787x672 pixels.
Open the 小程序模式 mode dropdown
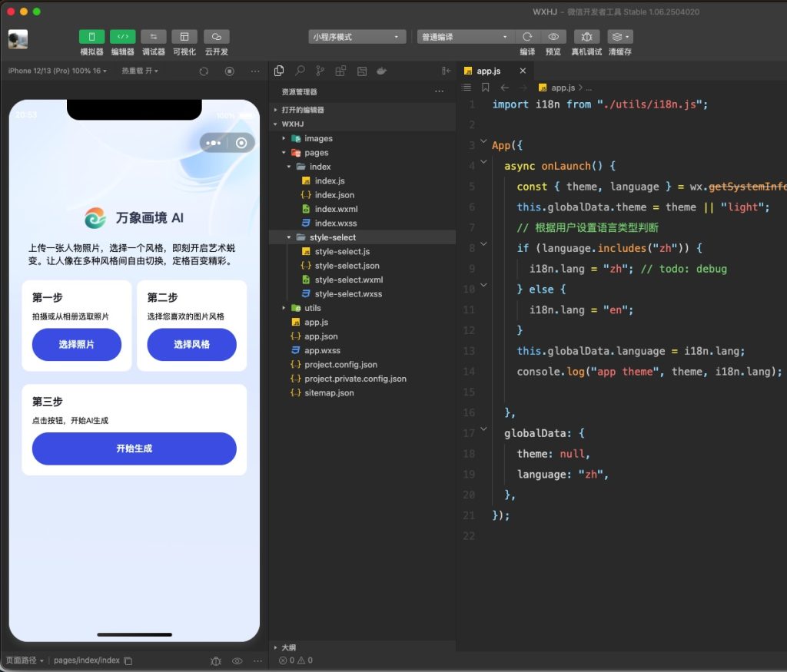point(356,37)
